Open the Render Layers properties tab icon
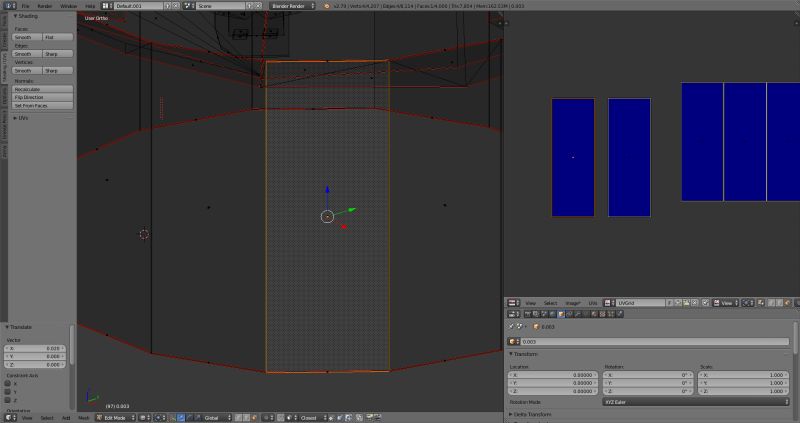Viewport: 800px width, 423px height. pos(535,314)
